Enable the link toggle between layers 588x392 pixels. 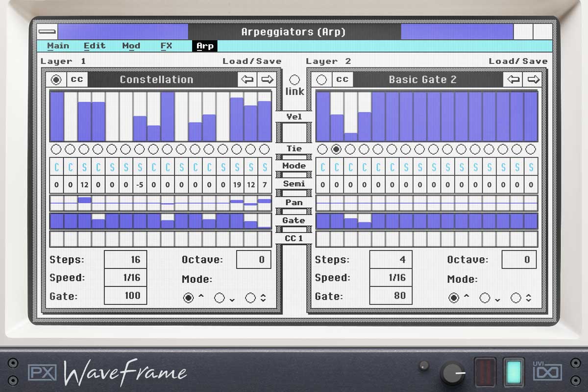pyautogui.click(x=294, y=80)
